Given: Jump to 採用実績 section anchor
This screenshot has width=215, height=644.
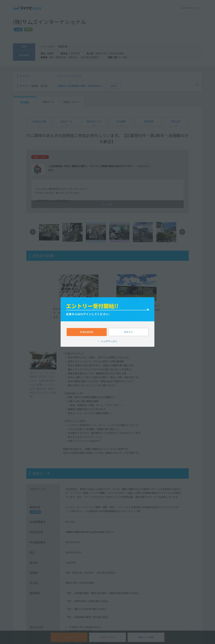Looking at the screenshot, I should (148, 122).
